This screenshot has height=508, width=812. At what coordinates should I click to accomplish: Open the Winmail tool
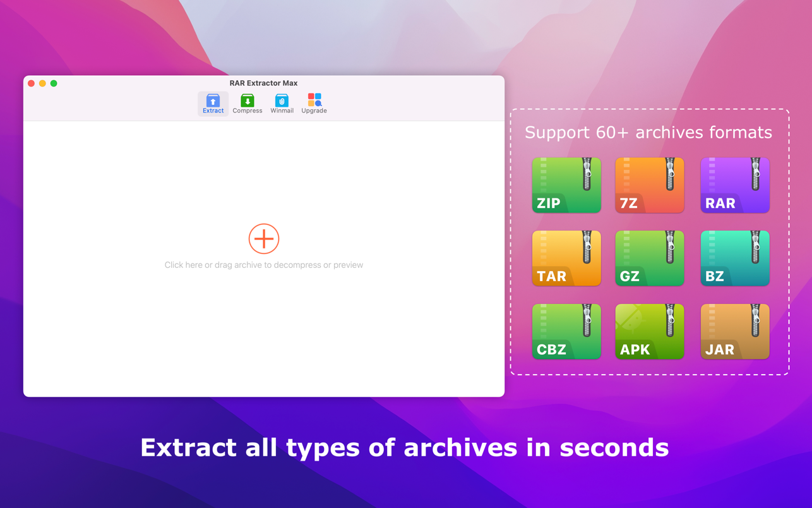tap(282, 104)
